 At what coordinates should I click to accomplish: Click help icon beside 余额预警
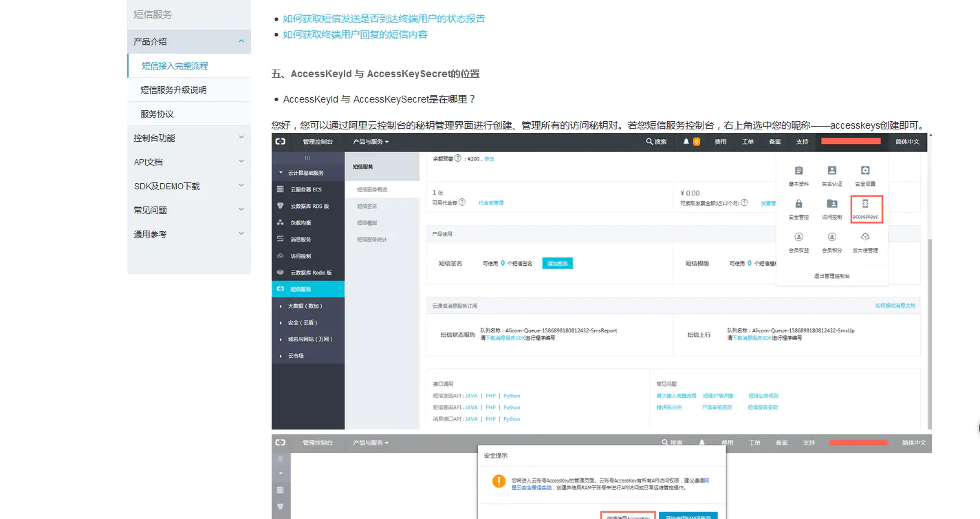coord(458,158)
